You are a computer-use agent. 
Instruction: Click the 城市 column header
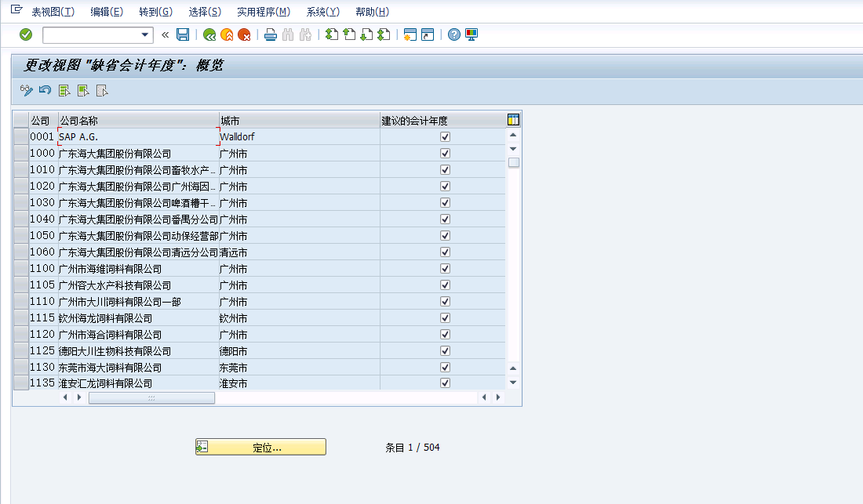(300, 121)
